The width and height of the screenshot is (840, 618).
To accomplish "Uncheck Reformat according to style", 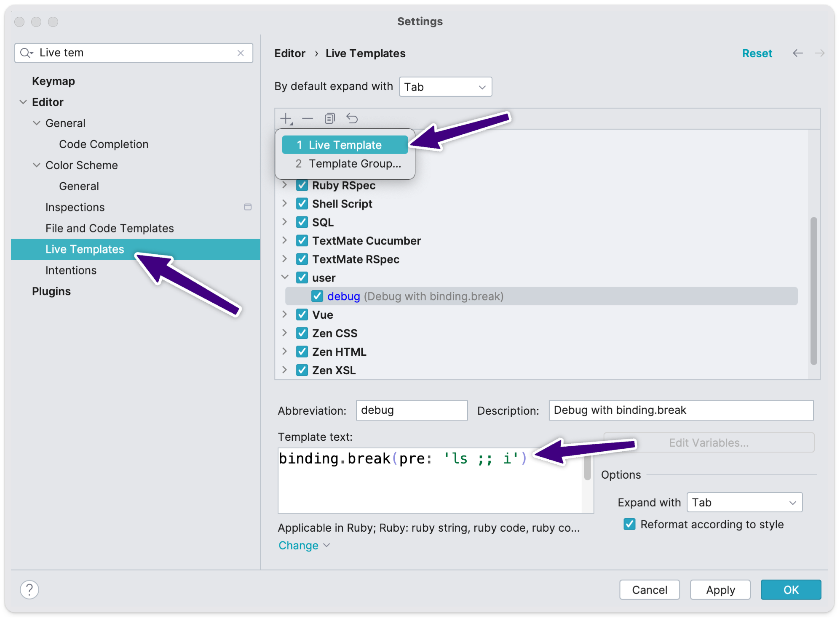I will point(629,525).
